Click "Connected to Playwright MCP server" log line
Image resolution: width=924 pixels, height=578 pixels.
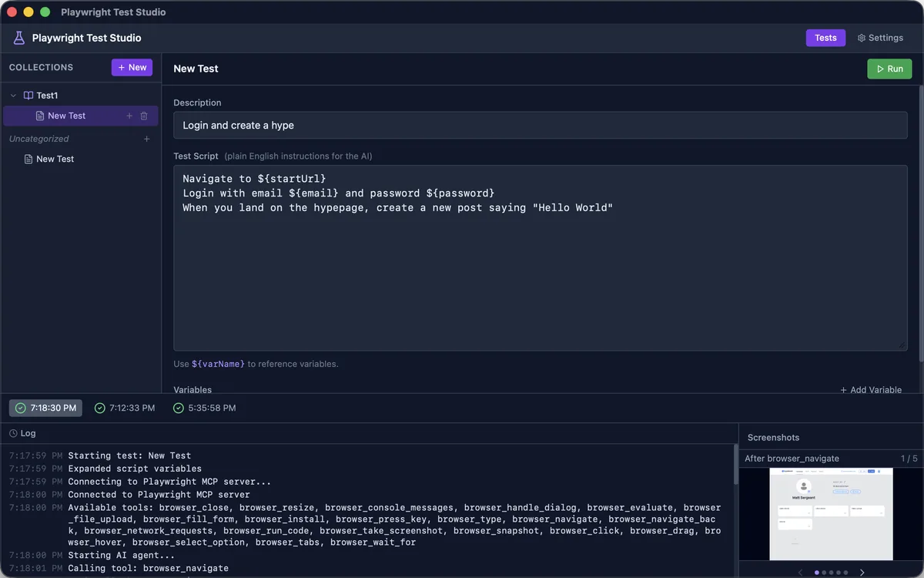click(x=159, y=495)
